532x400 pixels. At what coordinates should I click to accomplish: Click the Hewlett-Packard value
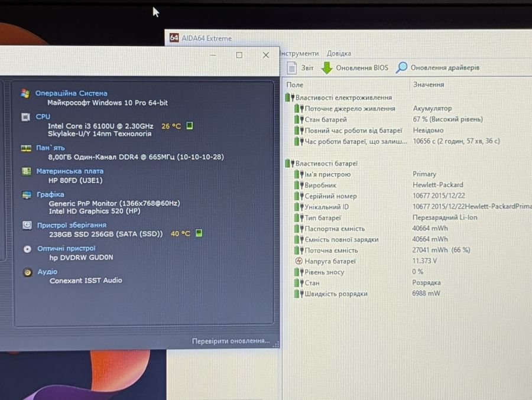tap(437, 185)
